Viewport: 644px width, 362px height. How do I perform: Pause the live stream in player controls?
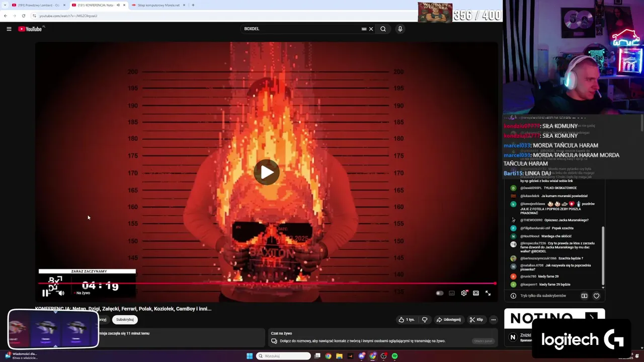pyautogui.click(x=45, y=293)
